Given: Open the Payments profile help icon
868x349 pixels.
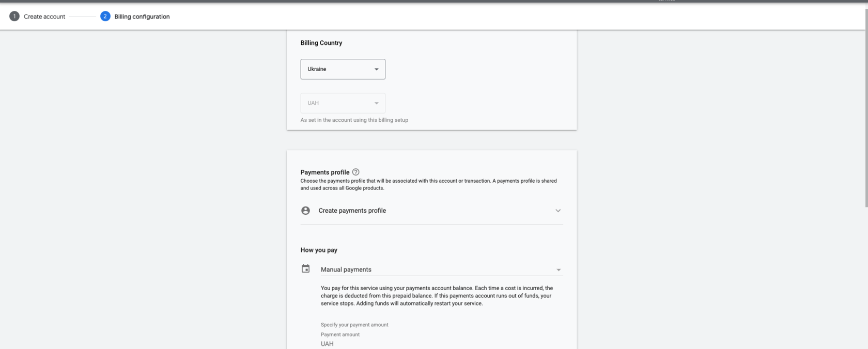Looking at the screenshot, I should coord(355,172).
